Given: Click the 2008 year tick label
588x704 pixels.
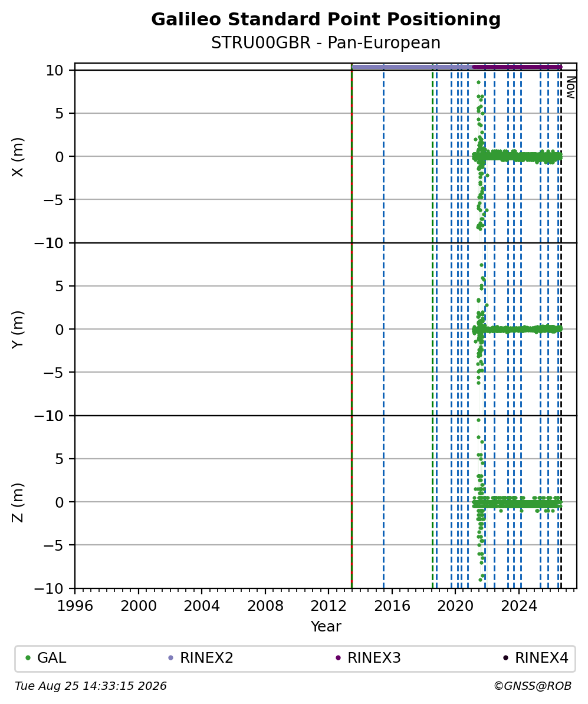Looking at the screenshot, I should [265, 606].
